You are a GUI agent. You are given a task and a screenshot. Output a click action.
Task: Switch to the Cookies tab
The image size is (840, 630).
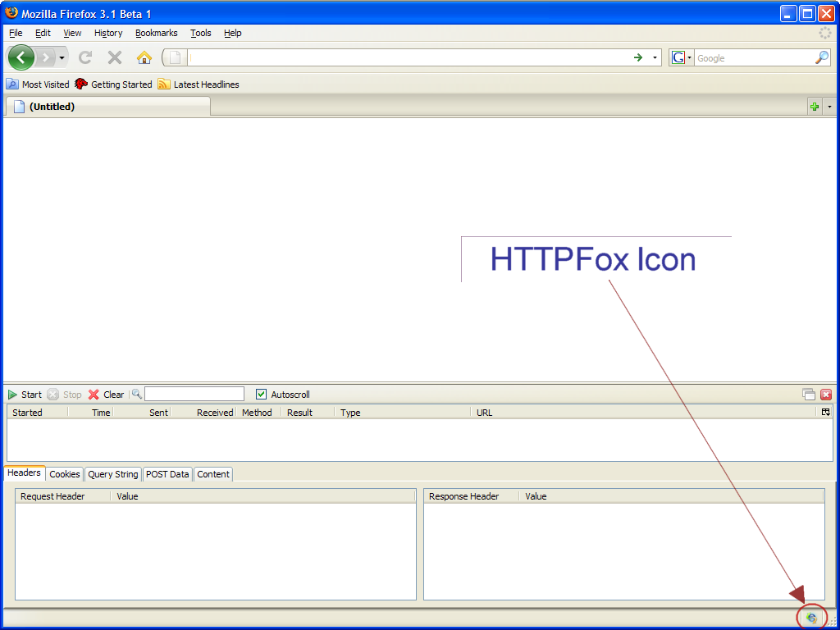click(65, 474)
